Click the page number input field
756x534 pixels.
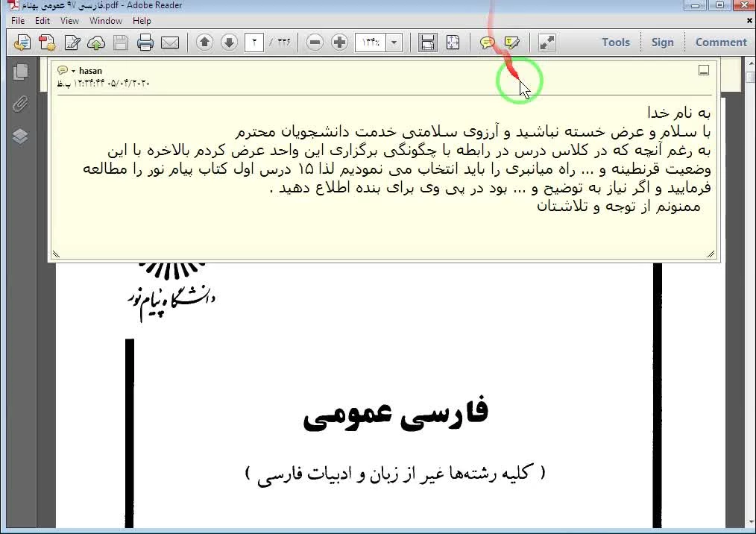(x=254, y=43)
